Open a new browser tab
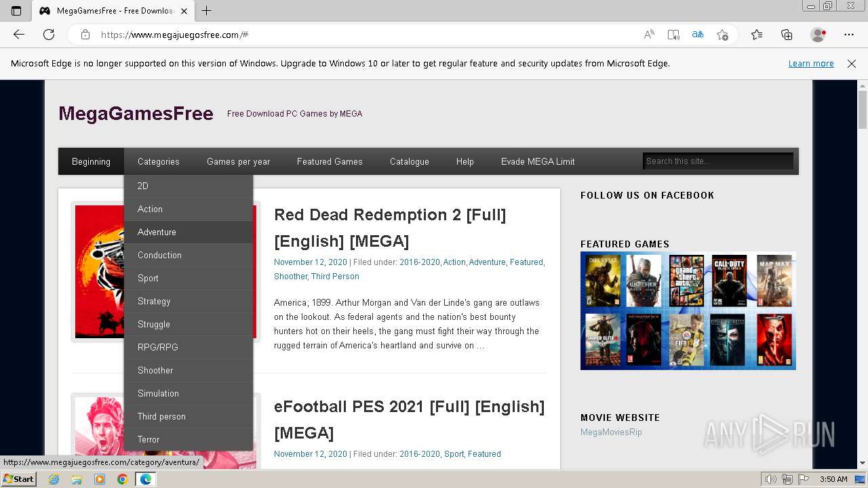Viewport: 868px width, 488px height. 207,11
